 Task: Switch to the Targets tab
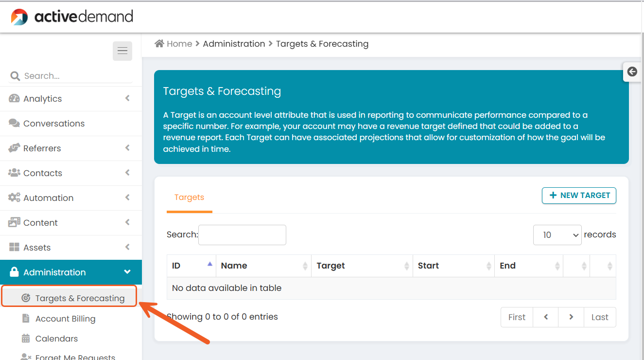189,198
